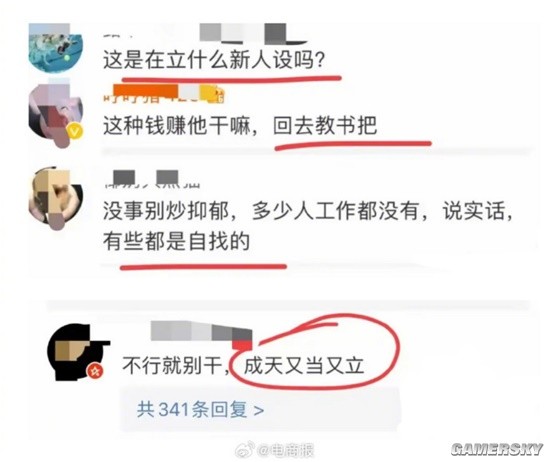Open the black cap avatar profile
The width and height of the screenshot is (550, 462).
click(79, 352)
